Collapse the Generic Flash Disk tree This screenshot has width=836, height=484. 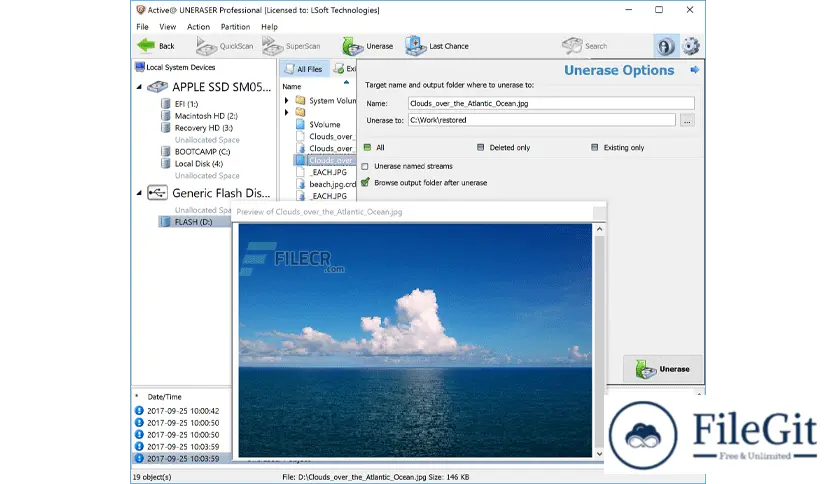tap(139, 193)
